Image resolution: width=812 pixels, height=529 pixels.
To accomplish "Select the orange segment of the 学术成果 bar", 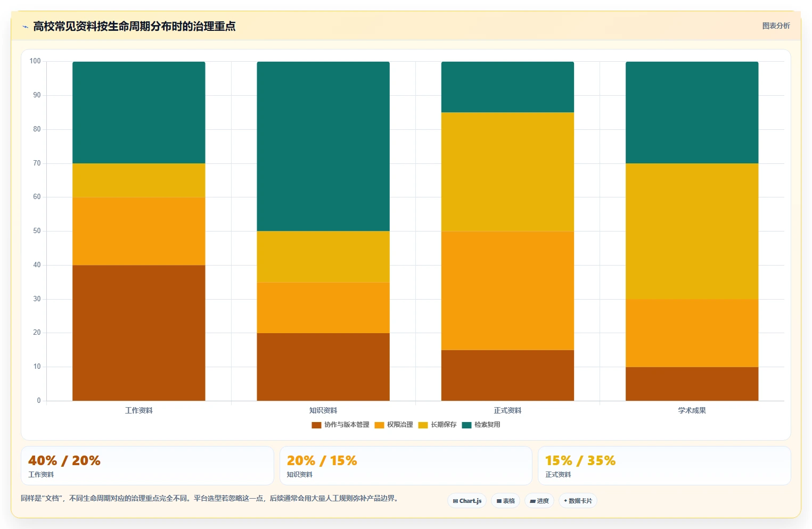I will 692,333.
